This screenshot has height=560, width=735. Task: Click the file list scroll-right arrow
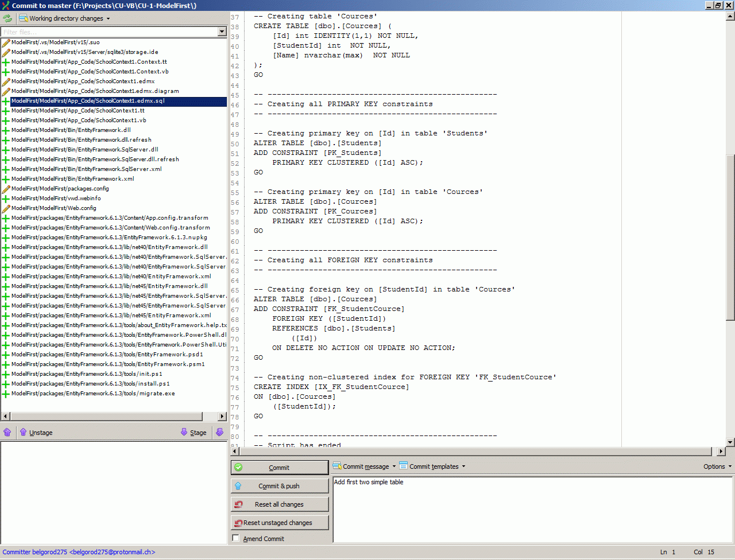click(223, 416)
